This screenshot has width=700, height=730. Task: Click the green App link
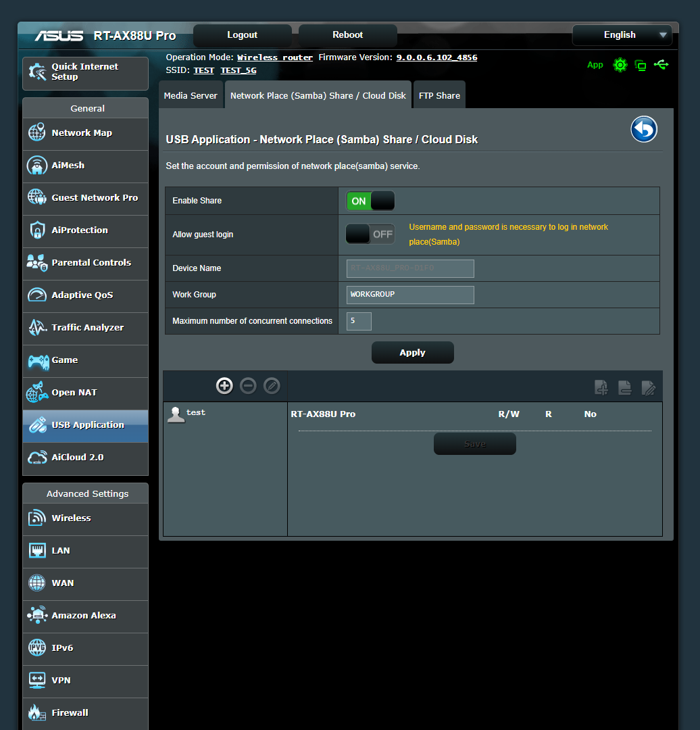coord(595,65)
